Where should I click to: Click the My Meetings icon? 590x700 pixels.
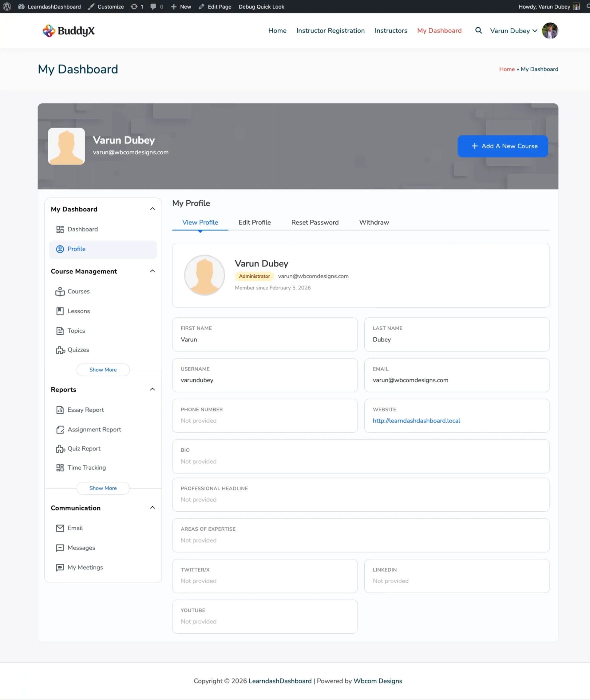[60, 568]
